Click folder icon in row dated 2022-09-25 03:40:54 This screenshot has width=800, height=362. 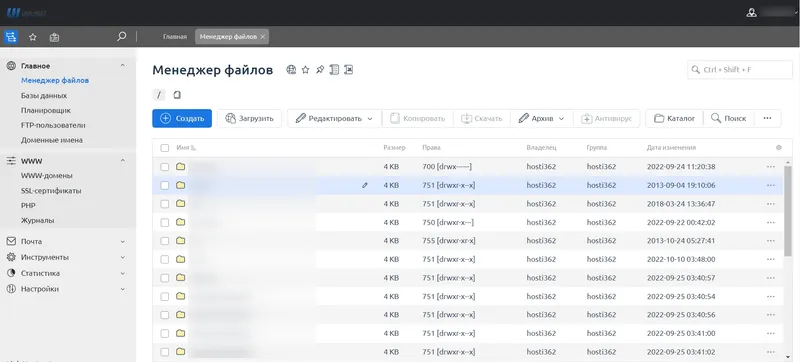tap(181, 296)
